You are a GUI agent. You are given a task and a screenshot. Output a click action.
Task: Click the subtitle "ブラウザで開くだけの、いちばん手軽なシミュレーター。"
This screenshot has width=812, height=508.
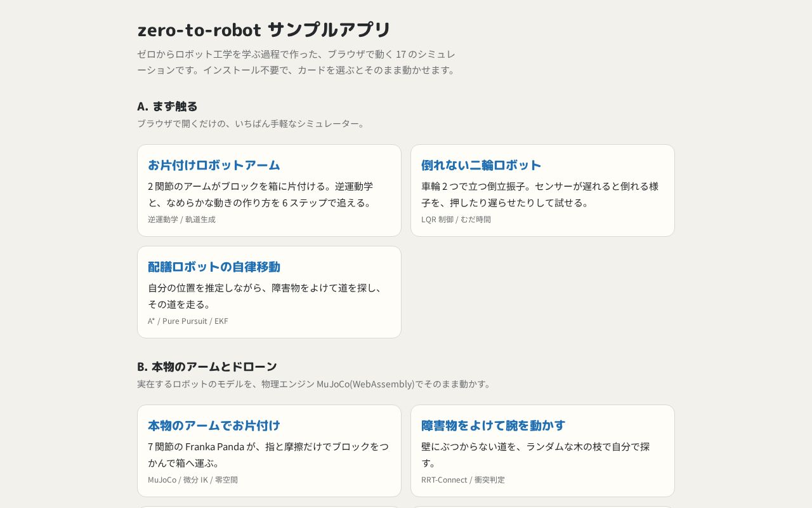pyautogui.click(x=252, y=124)
